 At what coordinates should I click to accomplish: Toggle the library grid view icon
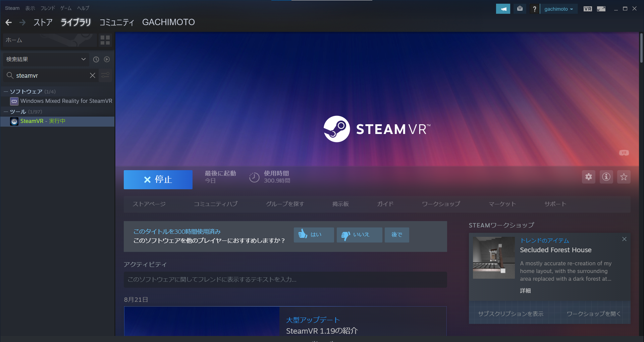point(105,40)
